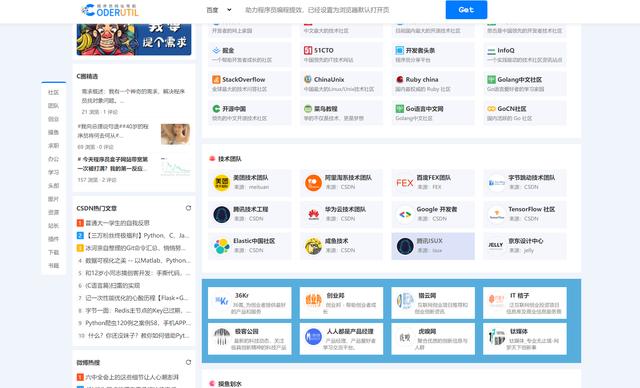The height and width of the screenshot is (388, 640).
Task: Click the TensorFlow community logo
Action: 497,214
